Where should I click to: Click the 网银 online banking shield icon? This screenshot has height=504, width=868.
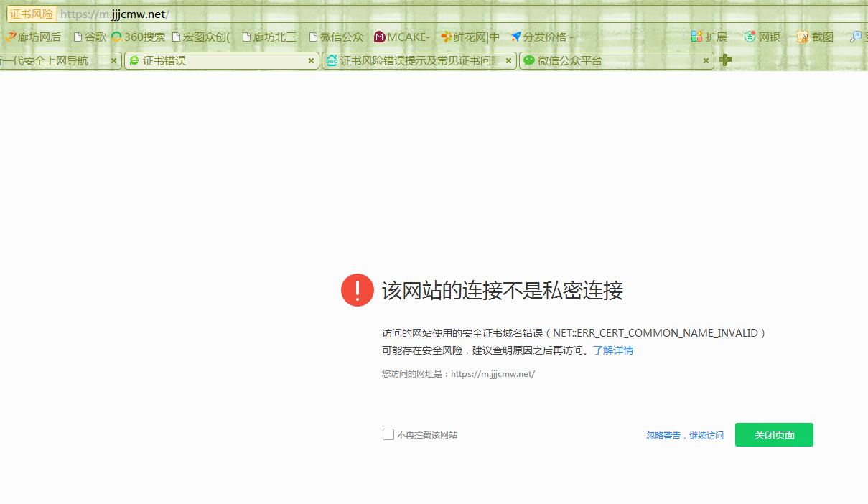[x=750, y=36]
